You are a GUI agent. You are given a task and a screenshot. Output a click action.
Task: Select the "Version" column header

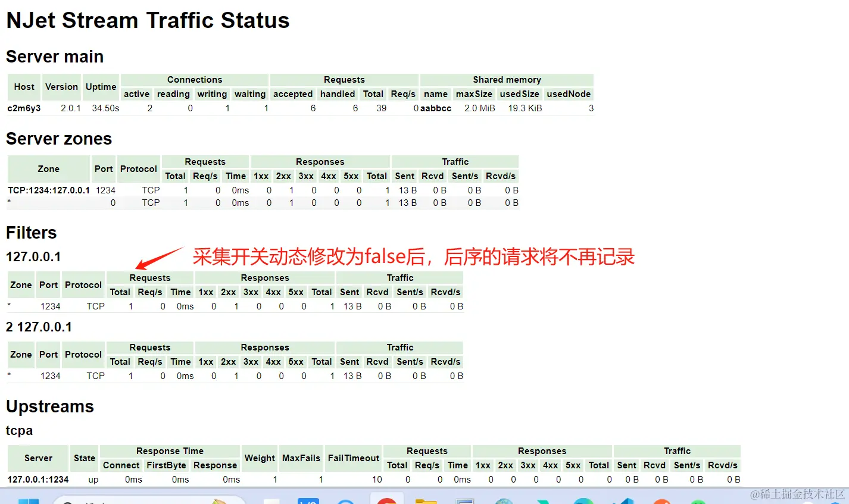point(61,87)
